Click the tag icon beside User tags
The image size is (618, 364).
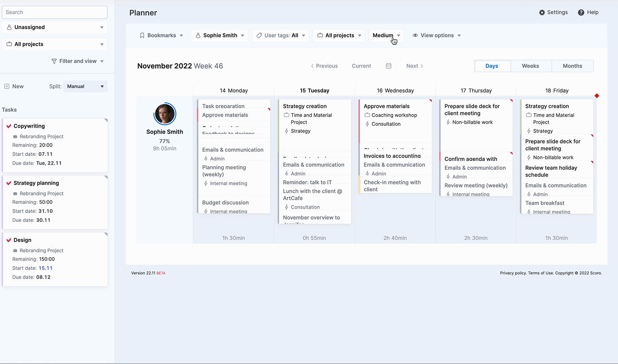point(259,35)
